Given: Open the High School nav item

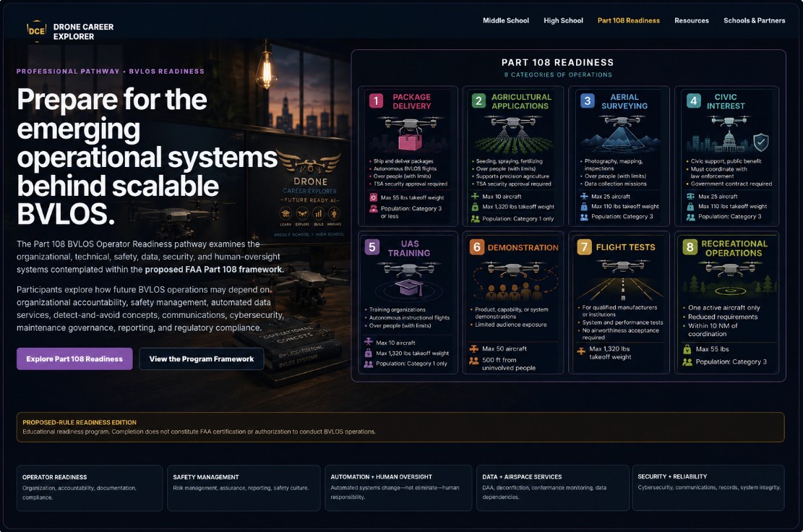Looking at the screenshot, I should tap(563, 20).
